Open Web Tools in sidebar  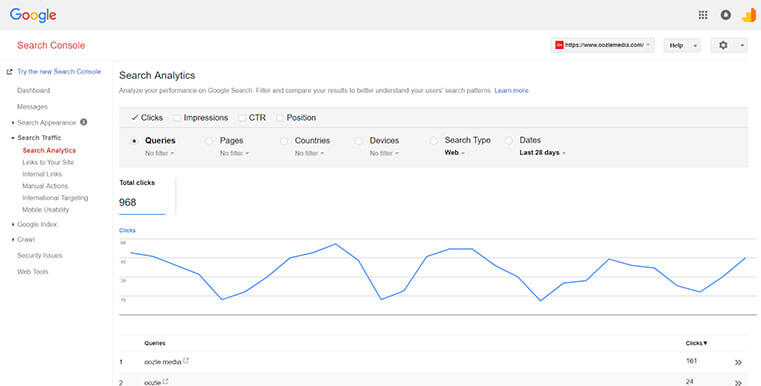[33, 272]
